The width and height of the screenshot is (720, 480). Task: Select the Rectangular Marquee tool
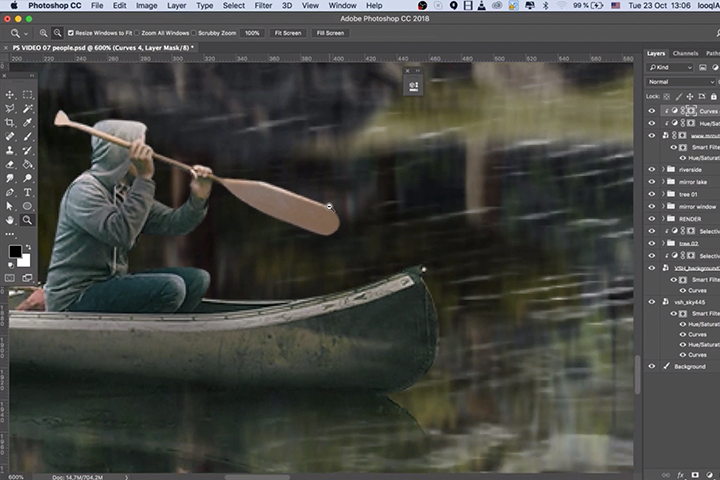27,94
